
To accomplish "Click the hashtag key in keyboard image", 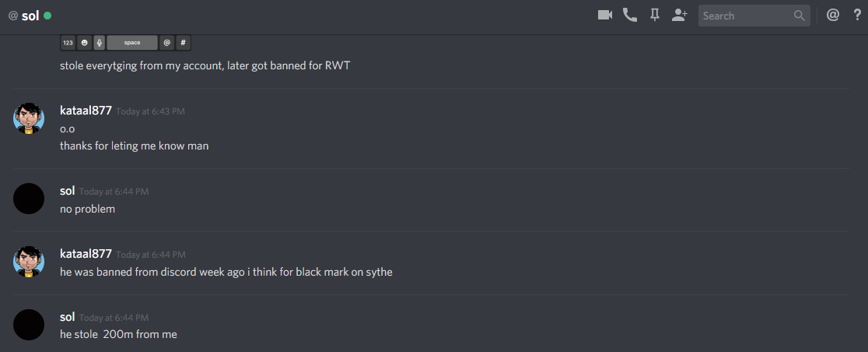I will coord(184,43).
